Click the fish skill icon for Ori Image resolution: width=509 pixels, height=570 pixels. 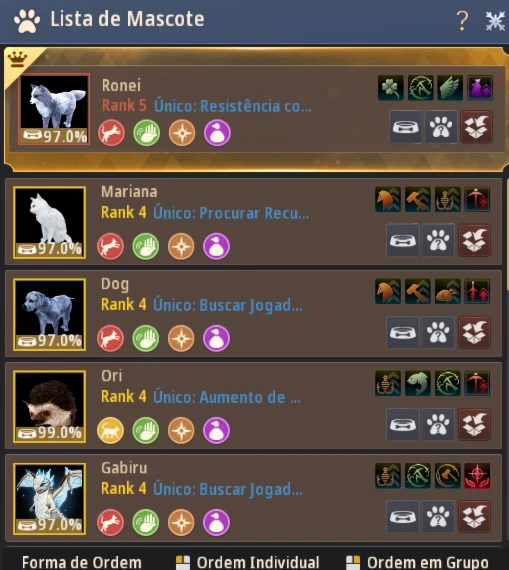pyautogui.click(x=417, y=383)
